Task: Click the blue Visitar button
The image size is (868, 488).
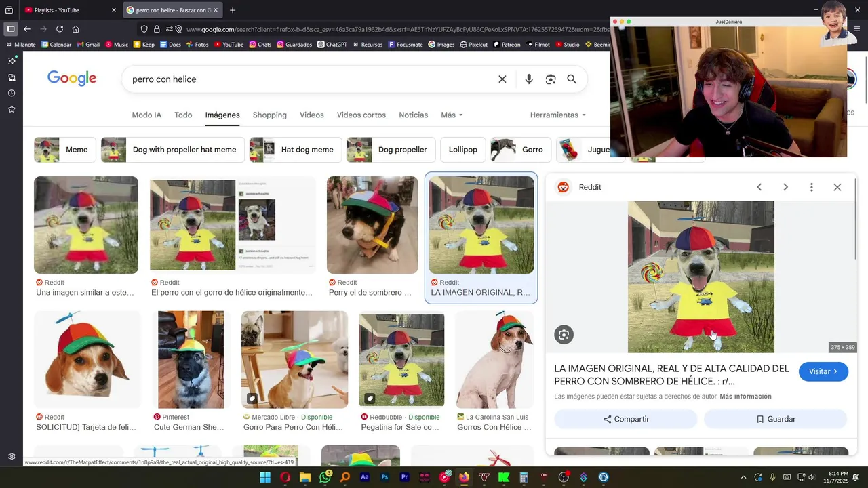Action: [x=823, y=371]
